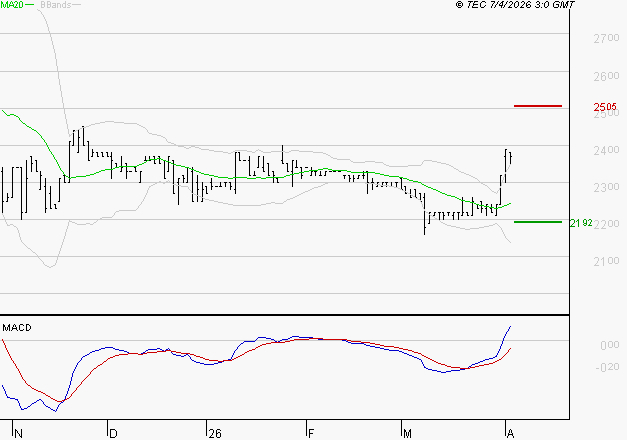The width and height of the screenshot is (627, 440).
Task: Click the 2100 price axis label
Action: [x=606, y=262]
